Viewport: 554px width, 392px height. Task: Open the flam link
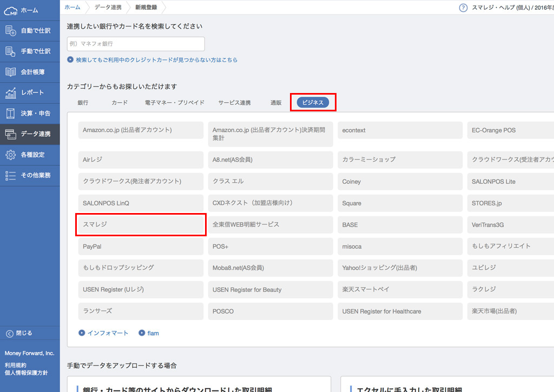pyautogui.click(x=153, y=333)
